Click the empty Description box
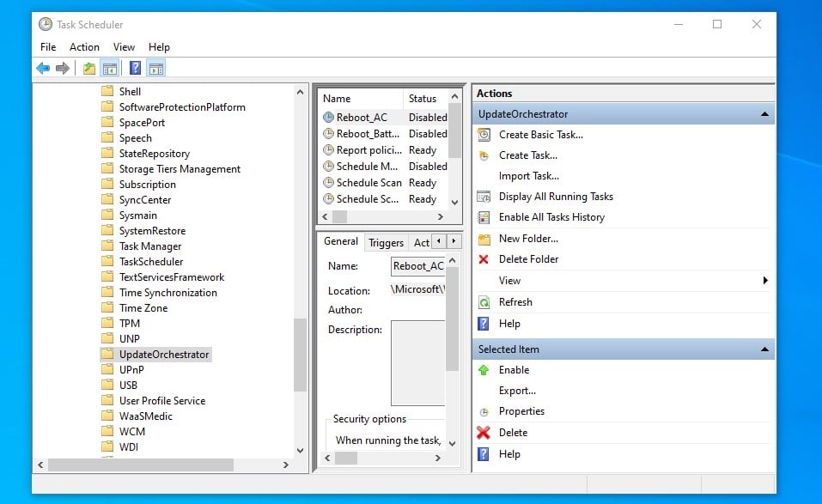The height and width of the screenshot is (504, 822). coord(417,362)
